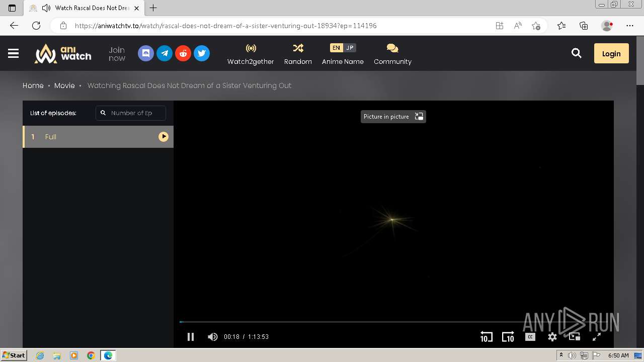Open the Discord community icon
Image resolution: width=644 pixels, height=362 pixels.
click(146, 53)
